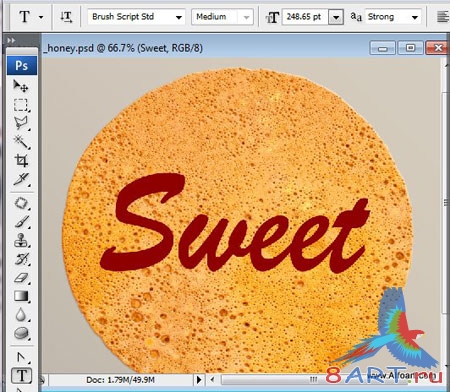Screen dimensions: 450x392
Task: Choose the Clone Stamp tool
Action: click(21, 240)
